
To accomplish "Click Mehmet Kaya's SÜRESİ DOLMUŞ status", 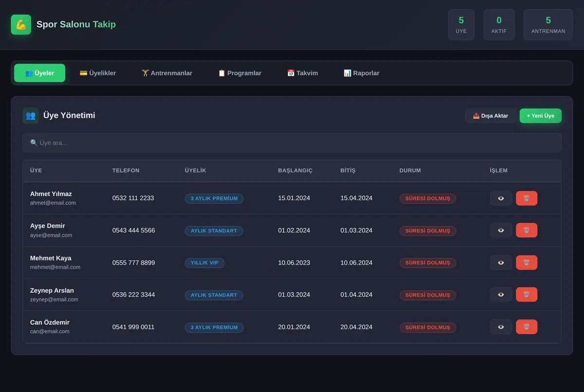I will (428, 263).
